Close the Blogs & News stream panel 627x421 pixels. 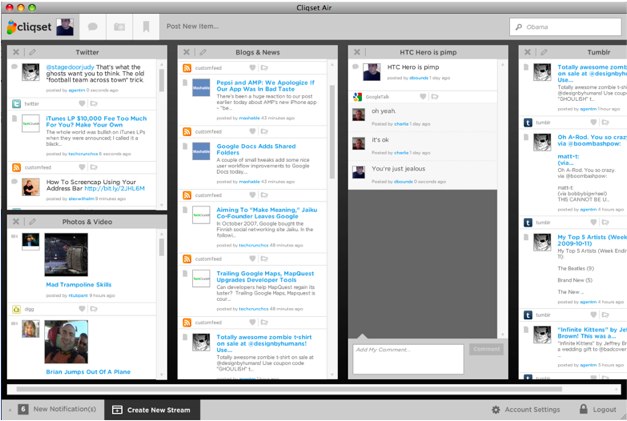click(186, 52)
